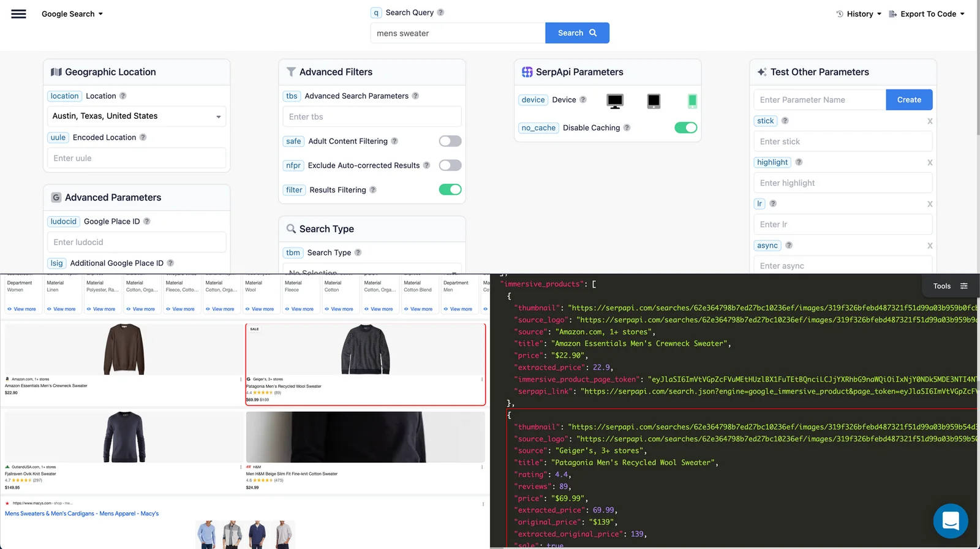Click the help icon beside Search Query
The height and width of the screenshot is (549, 980).
click(x=440, y=12)
